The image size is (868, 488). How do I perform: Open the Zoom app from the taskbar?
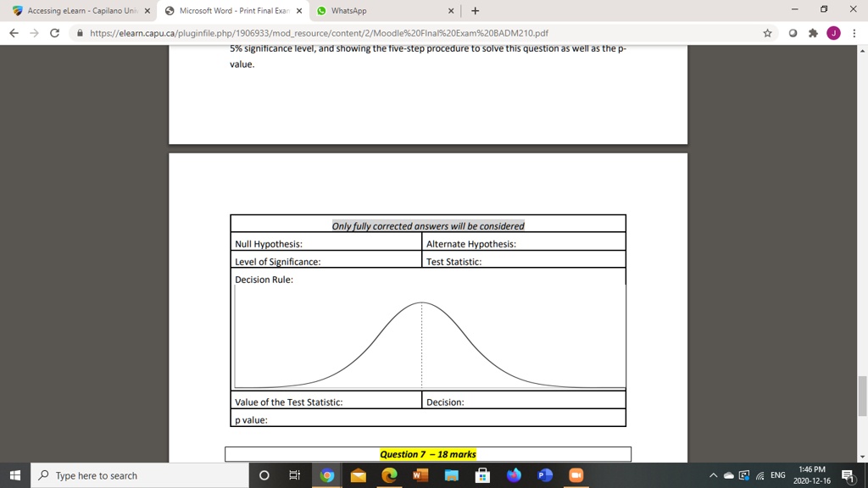(x=576, y=475)
